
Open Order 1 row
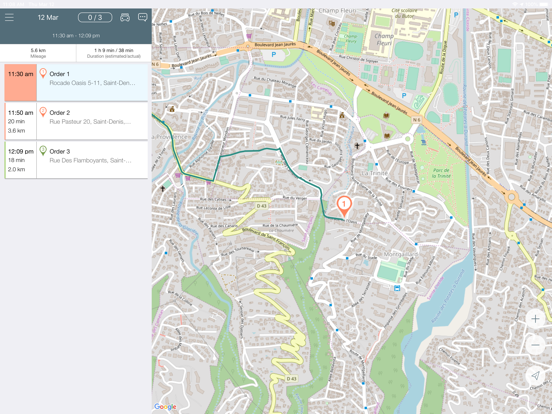76,82
